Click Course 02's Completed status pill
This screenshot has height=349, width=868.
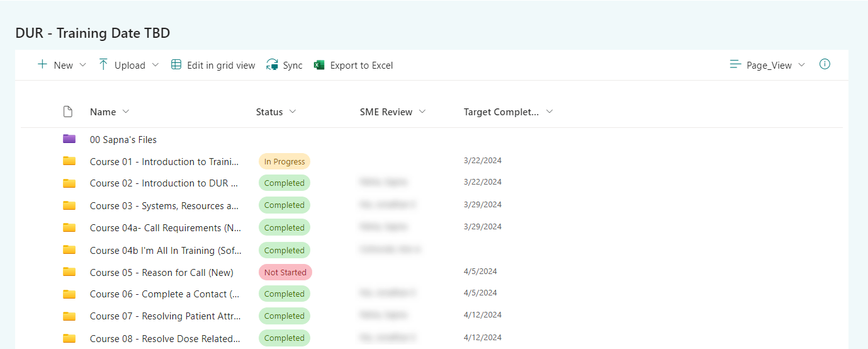[285, 183]
